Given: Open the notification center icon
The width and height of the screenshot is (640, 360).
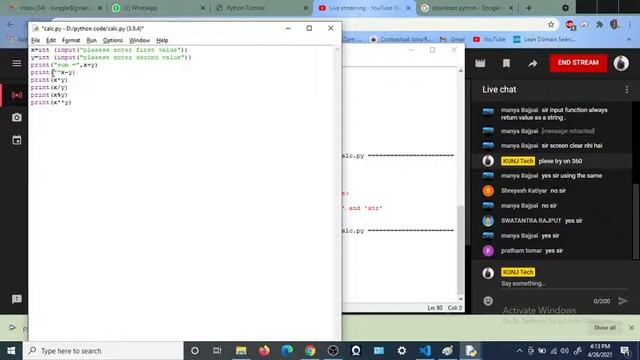Looking at the screenshot, I should coord(625,351).
